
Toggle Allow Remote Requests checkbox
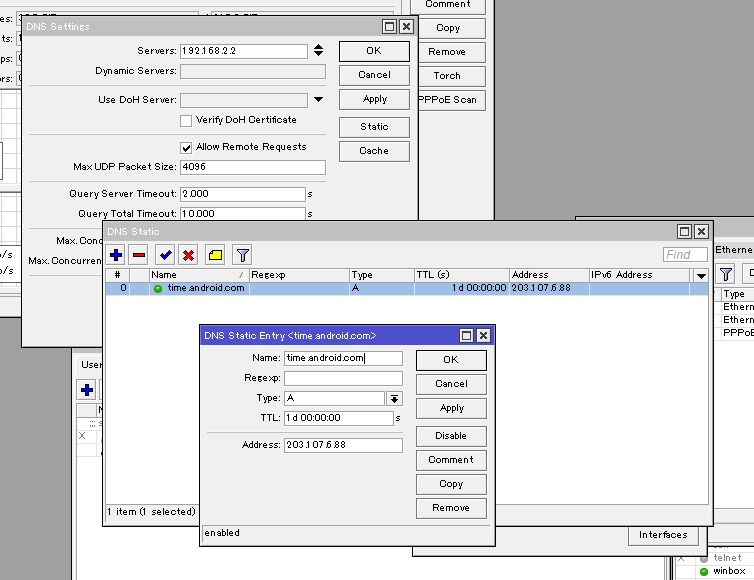[x=186, y=147]
